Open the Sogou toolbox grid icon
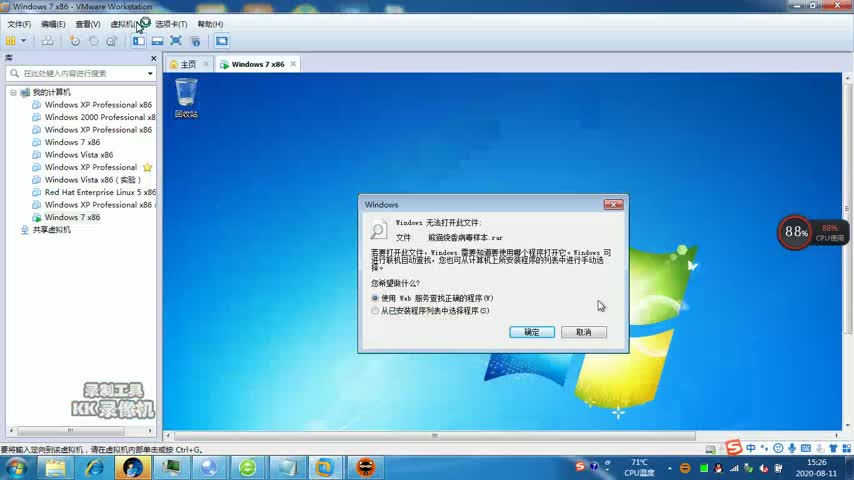Screen dimensions: 854x480 846,448
